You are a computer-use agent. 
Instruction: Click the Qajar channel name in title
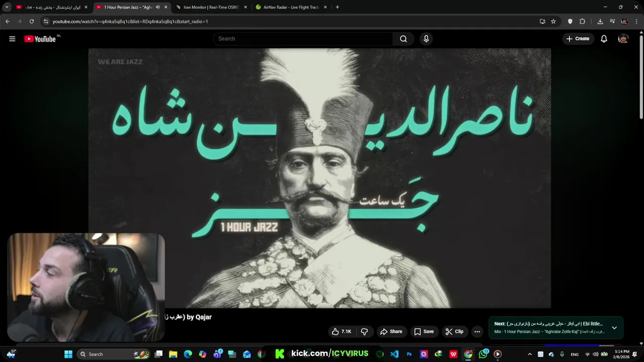203,317
